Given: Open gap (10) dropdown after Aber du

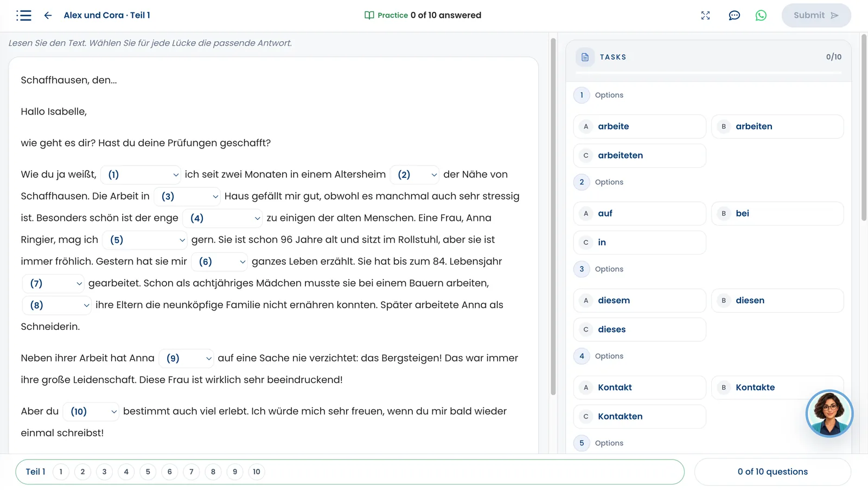Looking at the screenshot, I should pyautogui.click(x=91, y=411).
